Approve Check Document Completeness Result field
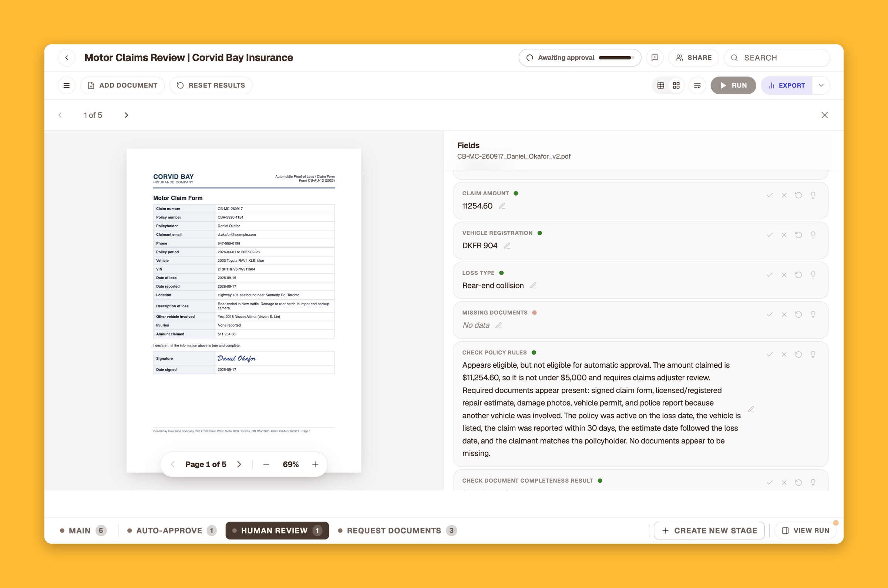The height and width of the screenshot is (588, 888). click(x=770, y=483)
